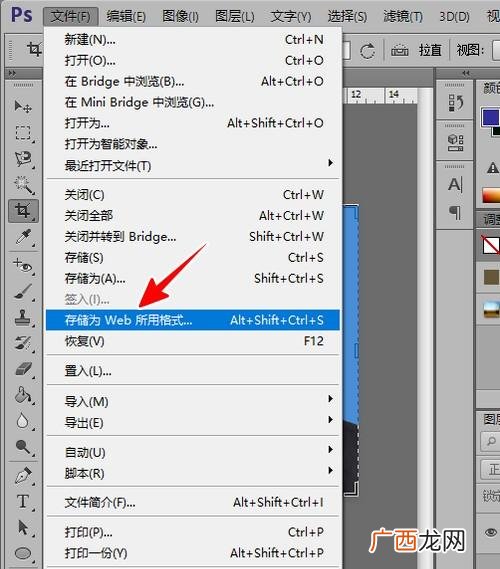
Task: Expand the right panel dock double-arrow
Action: pos(466,73)
